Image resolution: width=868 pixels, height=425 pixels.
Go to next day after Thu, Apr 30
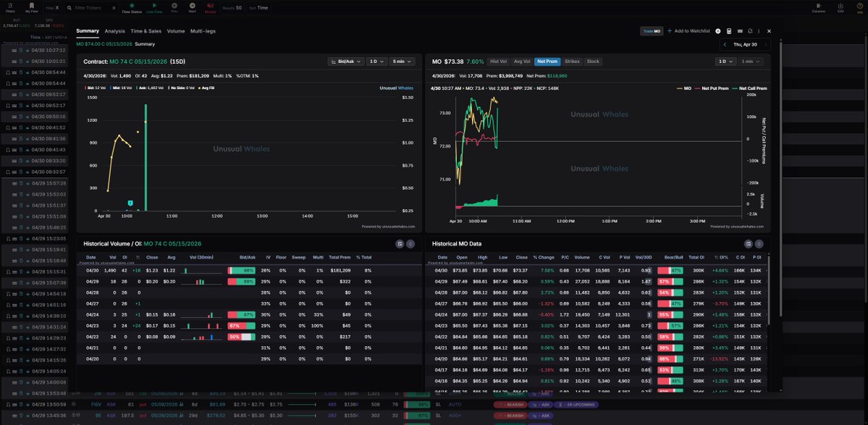tap(766, 44)
